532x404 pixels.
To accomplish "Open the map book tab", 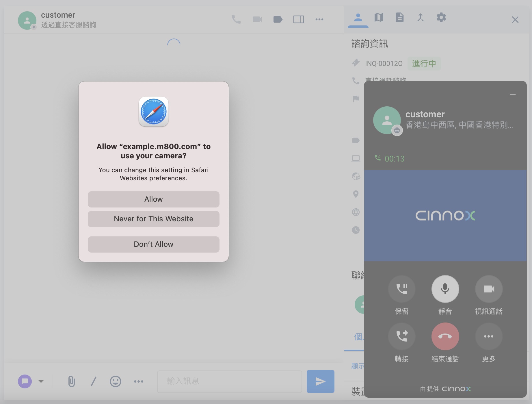I will [379, 18].
